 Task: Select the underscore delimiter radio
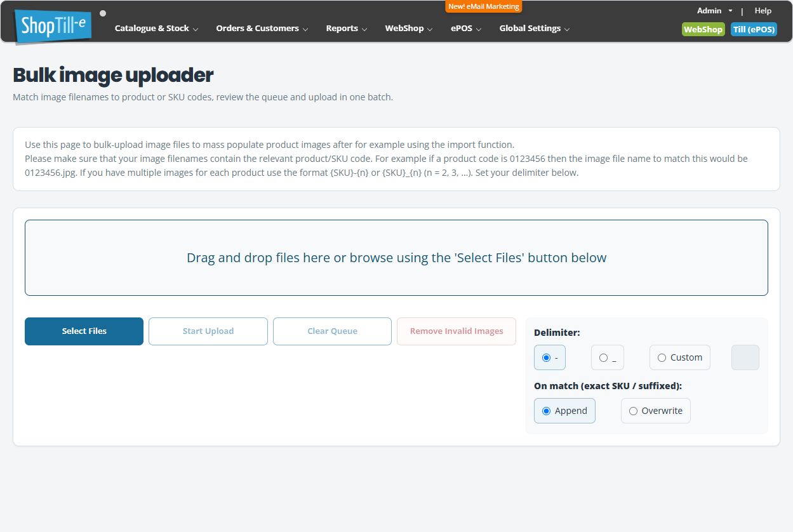[603, 358]
